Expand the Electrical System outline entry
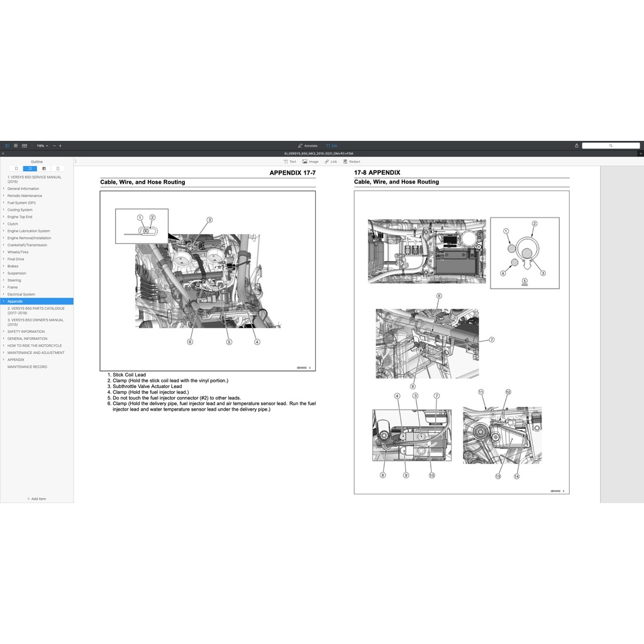 4,294
